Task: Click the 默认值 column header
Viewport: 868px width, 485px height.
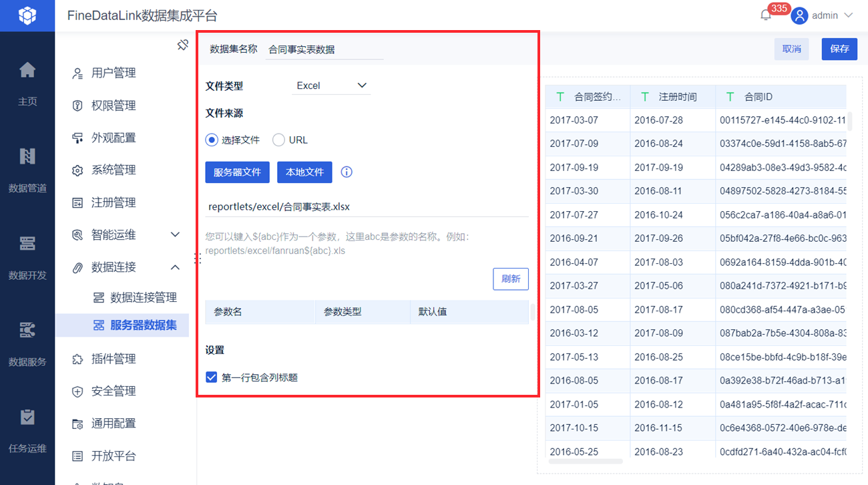Action: (x=469, y=312)
